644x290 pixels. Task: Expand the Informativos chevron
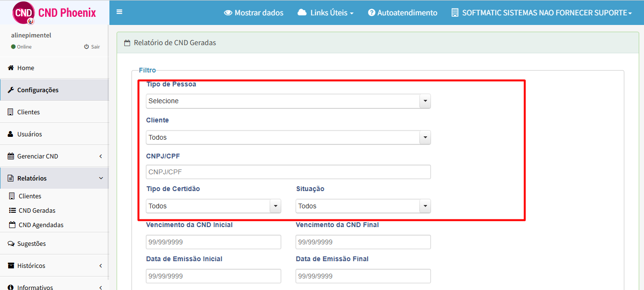101,287
